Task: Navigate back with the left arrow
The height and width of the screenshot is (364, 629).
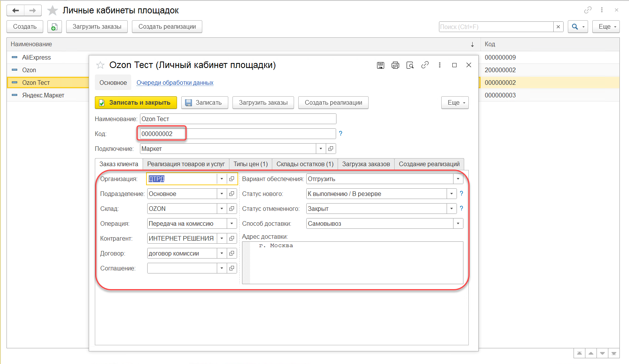Action: (x=16, y=11)
